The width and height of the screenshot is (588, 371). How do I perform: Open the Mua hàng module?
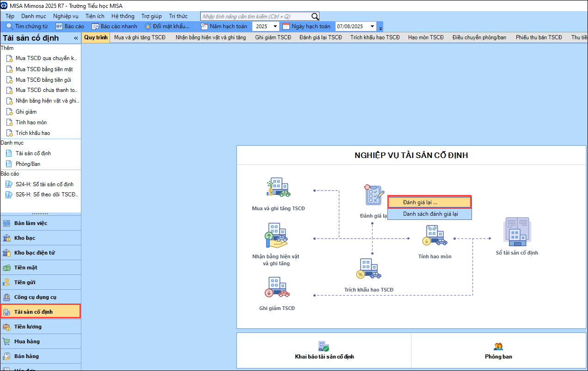click(41, 341)
